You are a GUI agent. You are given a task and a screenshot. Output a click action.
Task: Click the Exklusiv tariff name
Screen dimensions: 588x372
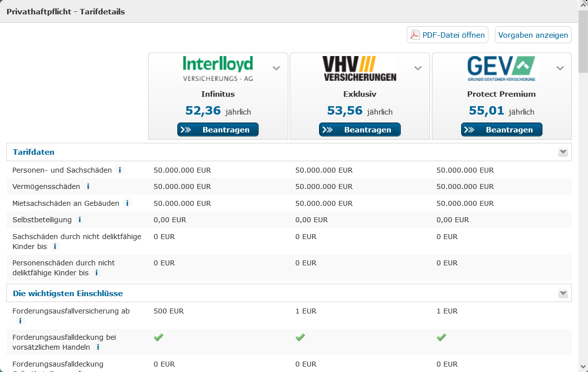(x=360, y=94)
